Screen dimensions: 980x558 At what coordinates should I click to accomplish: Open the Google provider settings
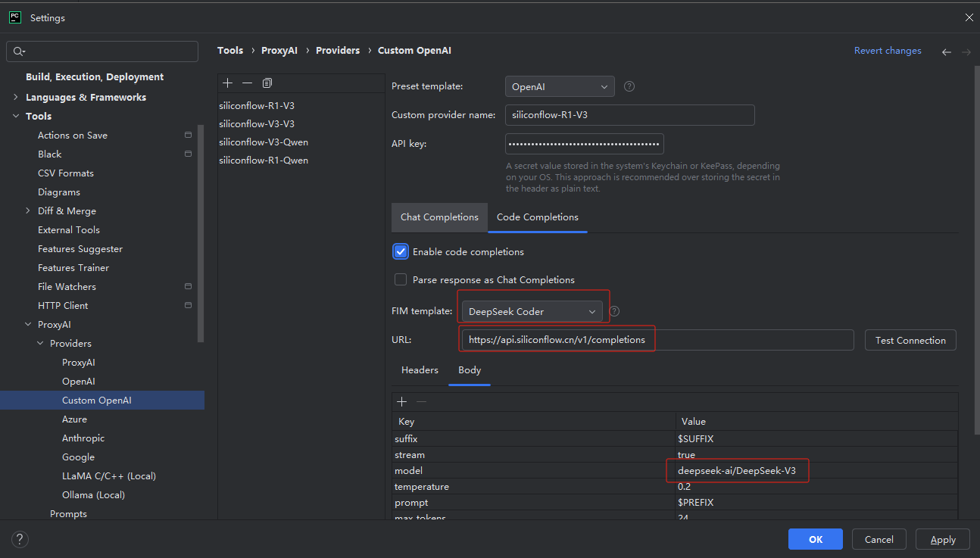click(x=78, y=457)
